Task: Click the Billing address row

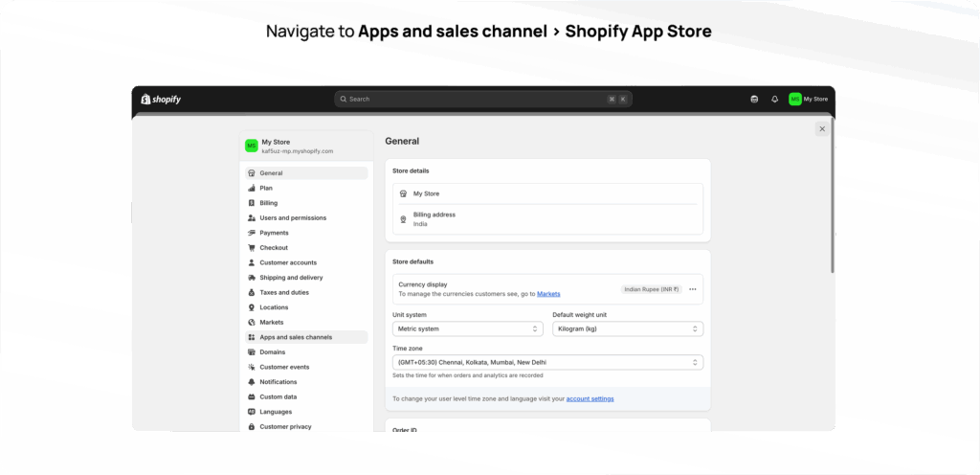Action: (x=547, y=219)
